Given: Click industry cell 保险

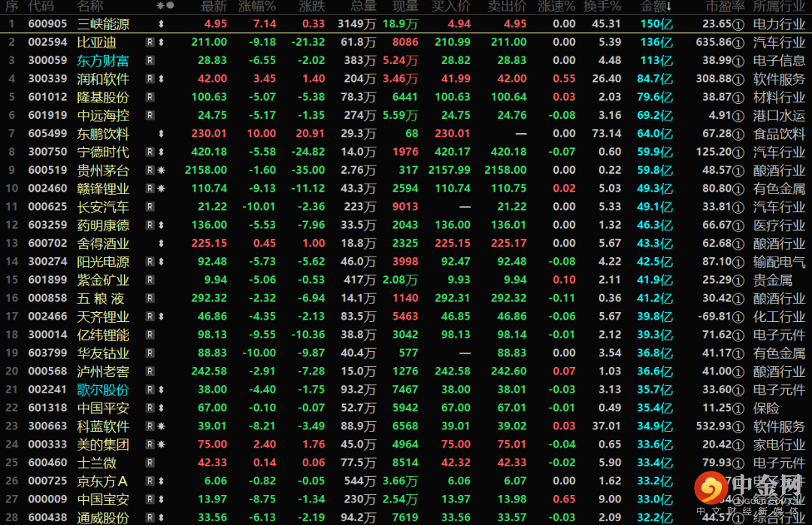Looking at the screenshot, I should click(x=766, y=408).
